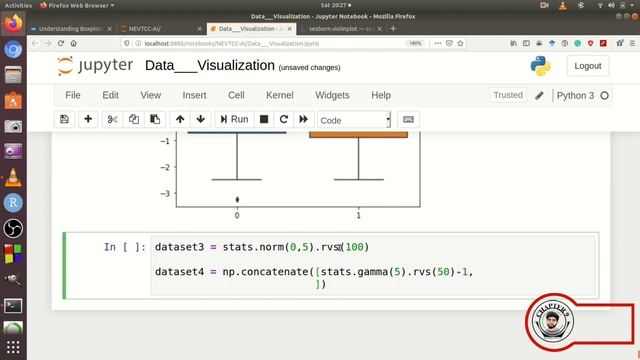This screenshot has height=360, width=640.
Task: Interrupt the kernel with stop icon
Action: pos(264,119)
